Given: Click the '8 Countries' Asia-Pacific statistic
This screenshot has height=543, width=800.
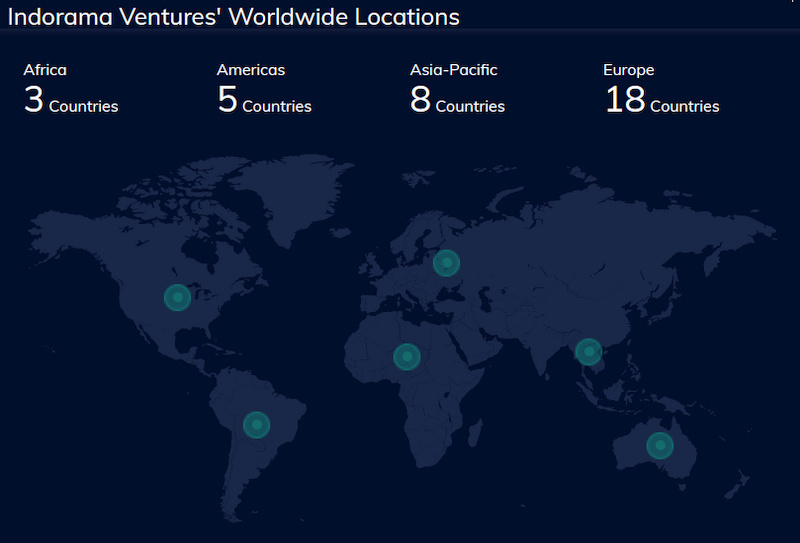Looking at the screenshot, I should (x=458, y=100).
